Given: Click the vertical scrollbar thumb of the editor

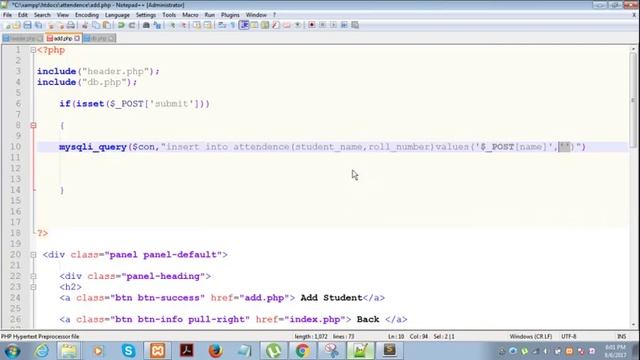Looking at the screenshot, I should point(633,100).
